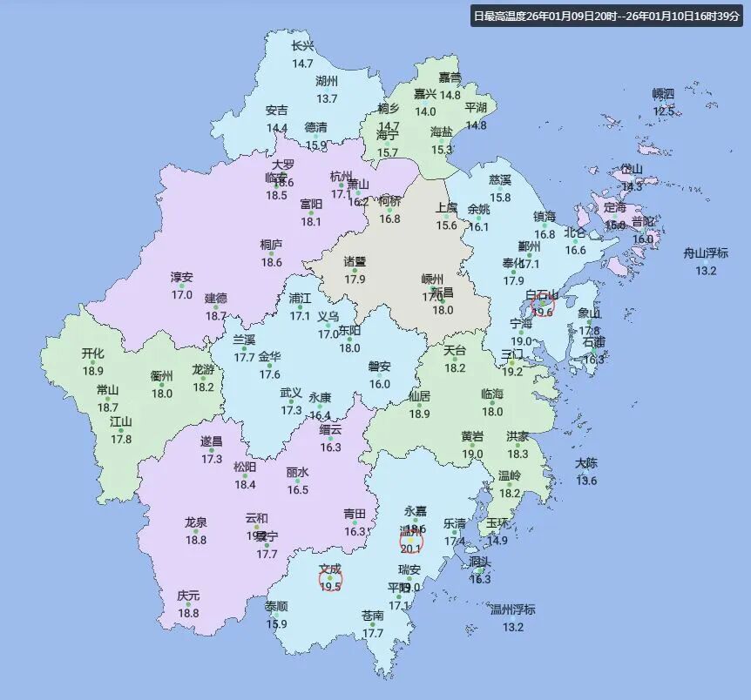Select the 丽水 station dot
Viewport: 751px width, 700px height.
click(x=298, y=481)
